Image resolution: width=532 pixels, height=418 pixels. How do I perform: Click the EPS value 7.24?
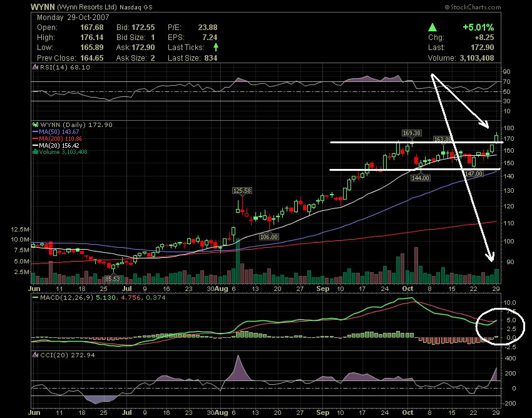point(210,38)
